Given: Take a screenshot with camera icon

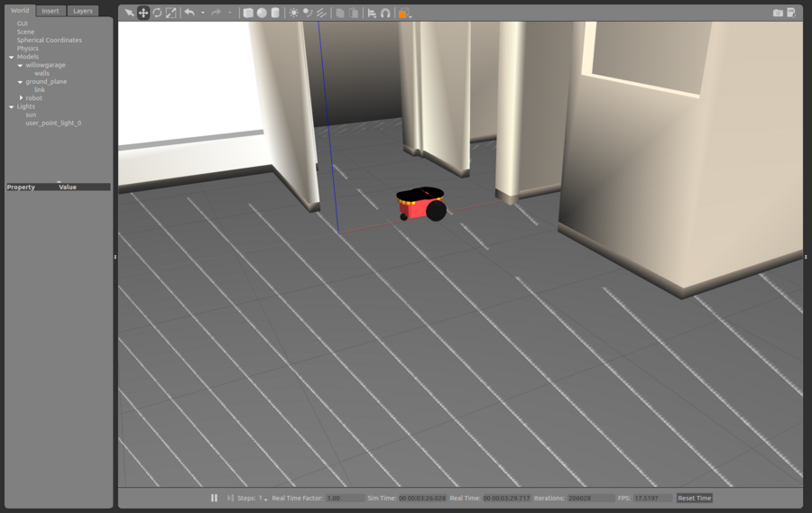Looking at the screenshot, I should click(x=778, y=13).
